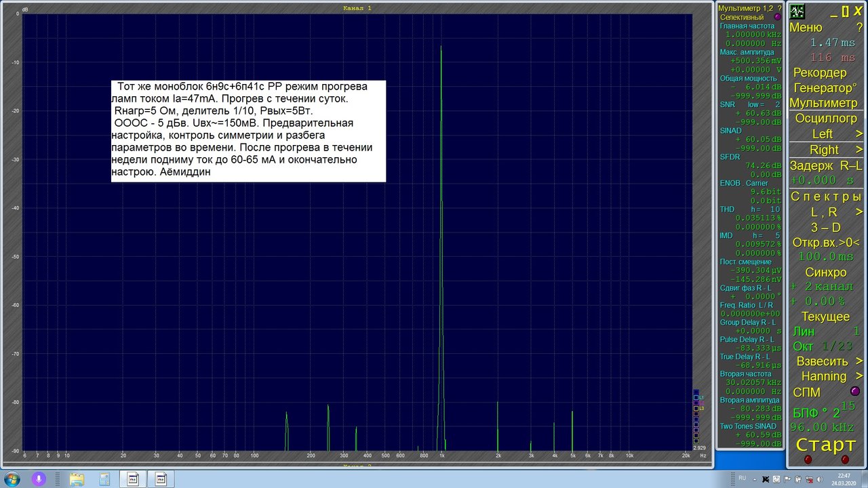The image size is (868, 488).
Task: Select Лин frequency scale mode
Action: [x=804, y=331]
